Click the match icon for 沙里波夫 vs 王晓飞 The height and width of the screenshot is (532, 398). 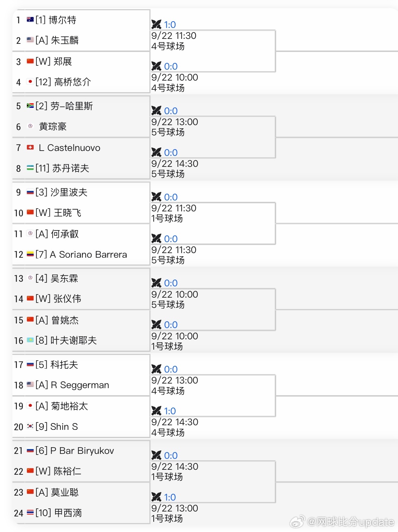156,197
